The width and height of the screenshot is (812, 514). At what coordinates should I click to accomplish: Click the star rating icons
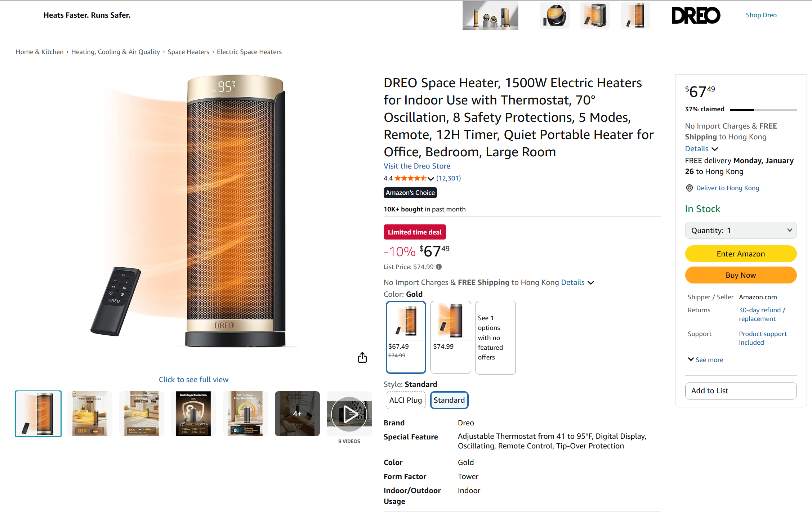410,178
